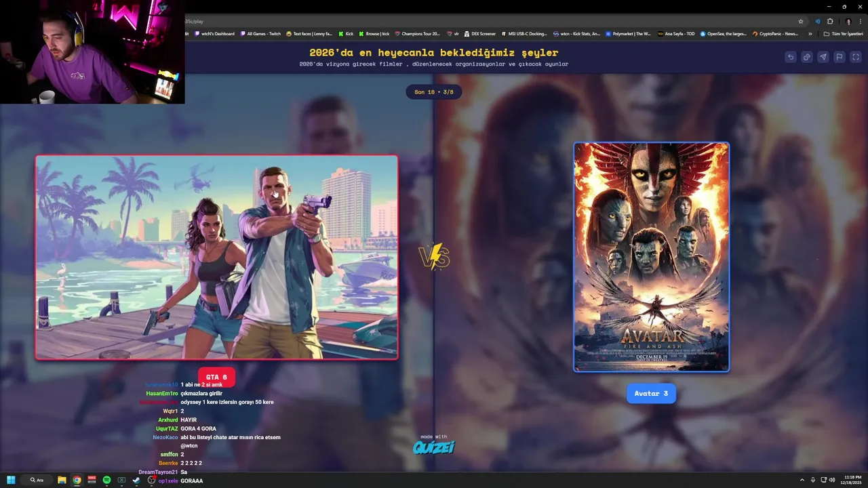Click the GTA 6 label button
The height and width of the screenshot is (488, 868).
coord(217,377)
